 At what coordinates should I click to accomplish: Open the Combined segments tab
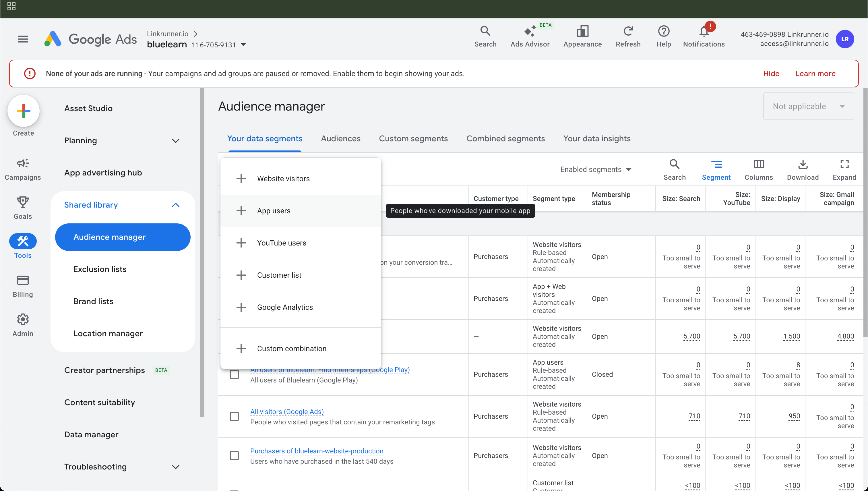(x=505, y=139)
